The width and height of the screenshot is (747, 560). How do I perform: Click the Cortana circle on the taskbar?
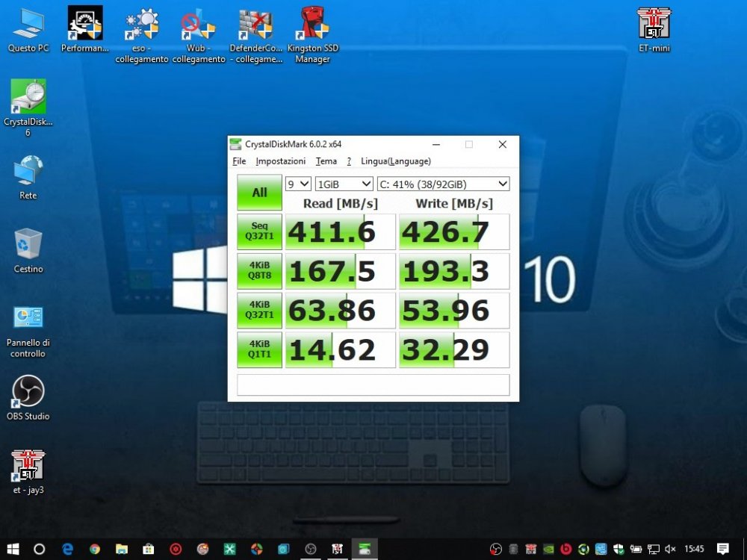(39, 549)
